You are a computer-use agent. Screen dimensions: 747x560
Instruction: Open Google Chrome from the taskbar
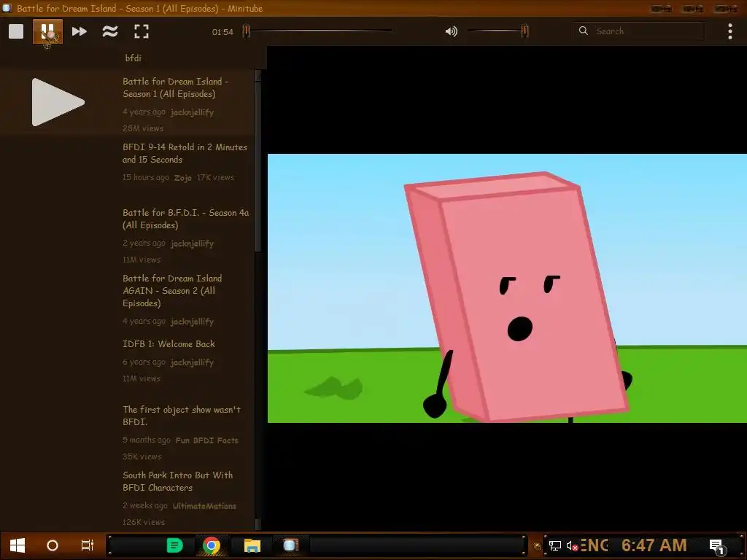pos(212,545)
